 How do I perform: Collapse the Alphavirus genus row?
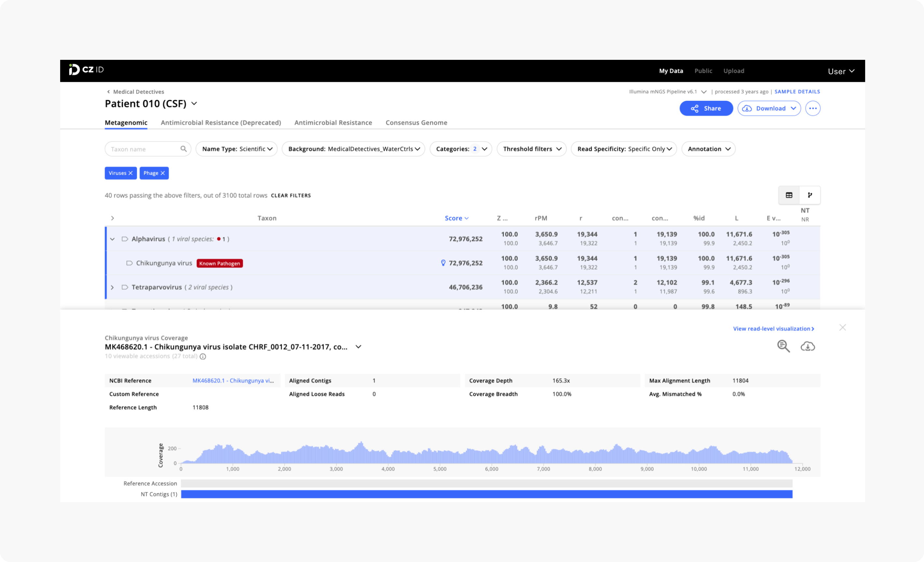(112, 239)
